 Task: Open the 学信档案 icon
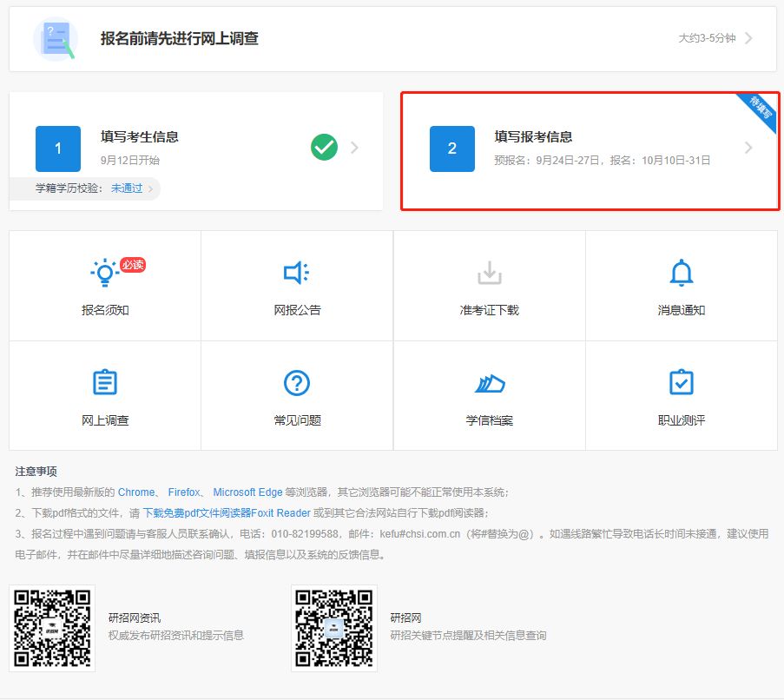point(490,383)
